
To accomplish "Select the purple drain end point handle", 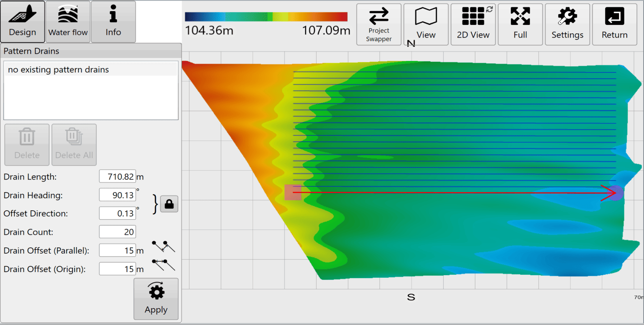I will point(616,193).
